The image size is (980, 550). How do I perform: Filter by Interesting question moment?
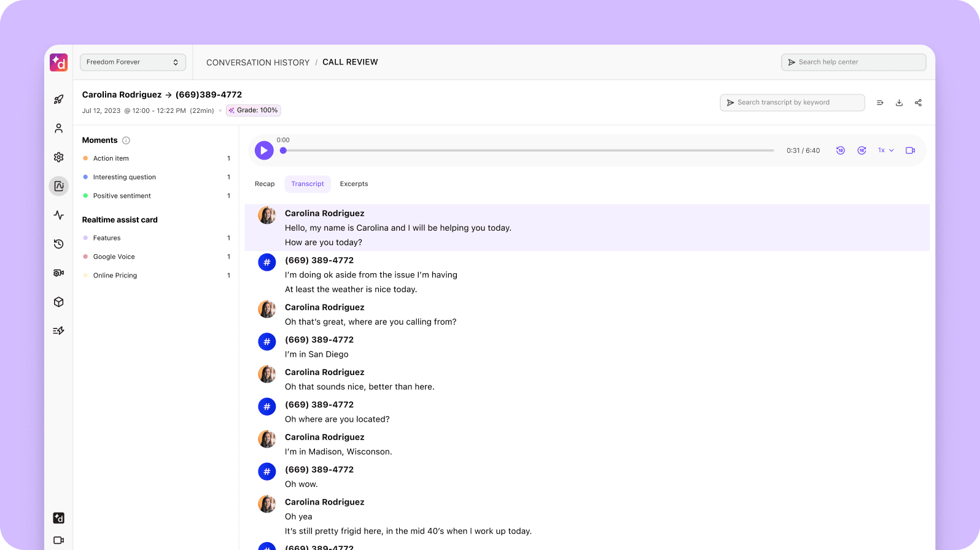[156, 177]
